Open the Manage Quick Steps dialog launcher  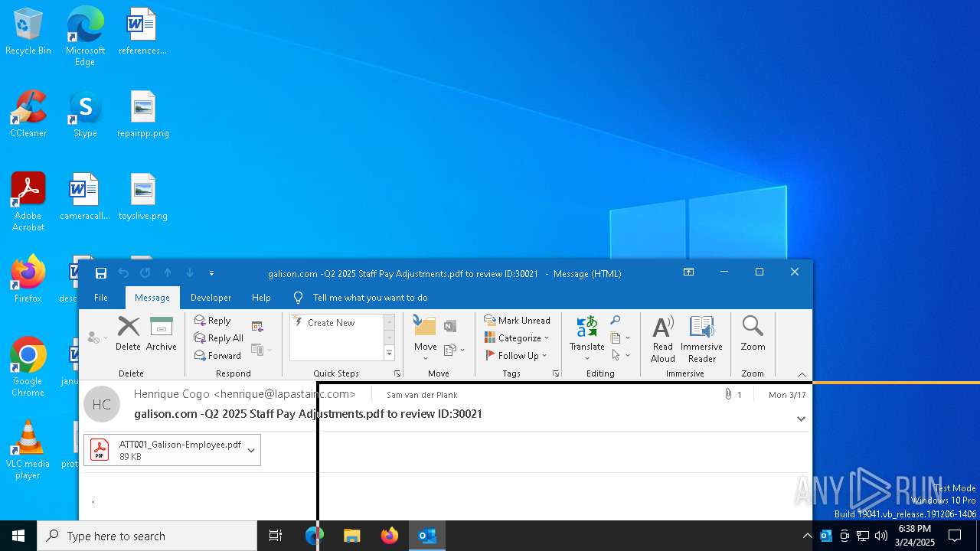coord(397,373)
